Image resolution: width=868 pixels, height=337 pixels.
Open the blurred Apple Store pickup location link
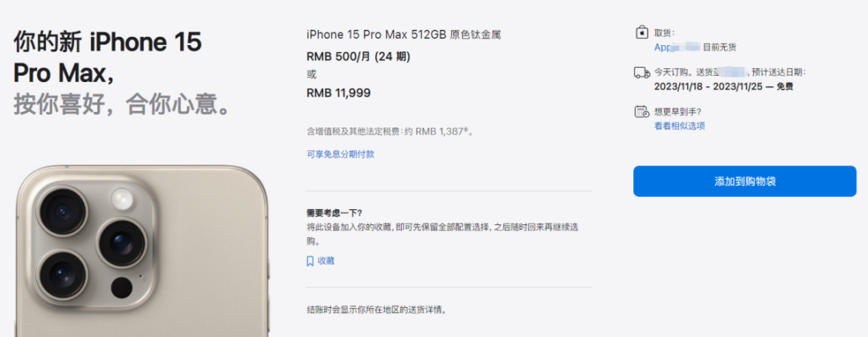678,47
